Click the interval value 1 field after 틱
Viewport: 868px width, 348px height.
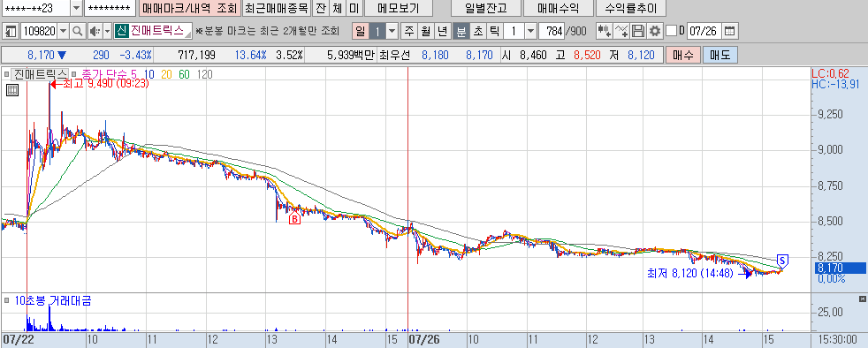[514, 31]
